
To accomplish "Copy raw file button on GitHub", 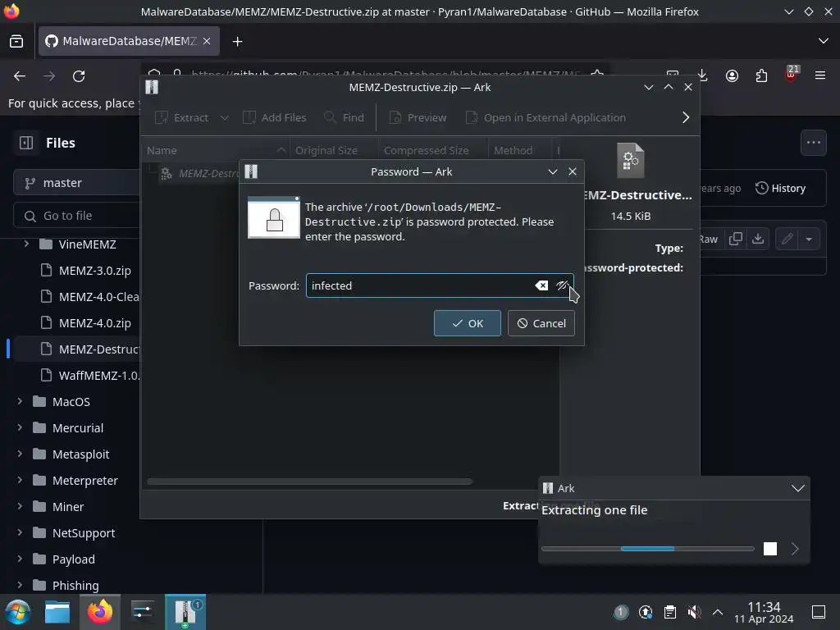I will click(736, 239).
